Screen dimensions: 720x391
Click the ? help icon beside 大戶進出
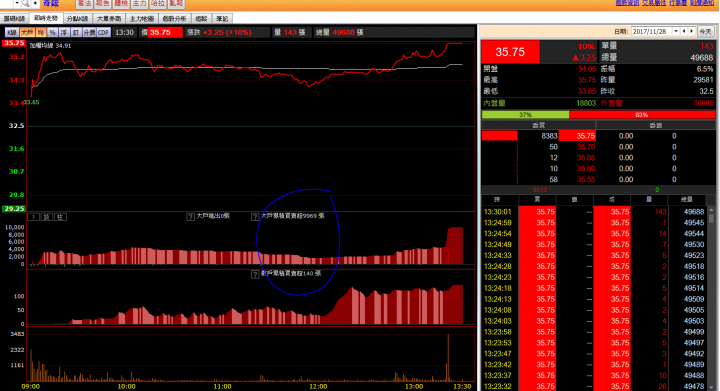point(190,217)
